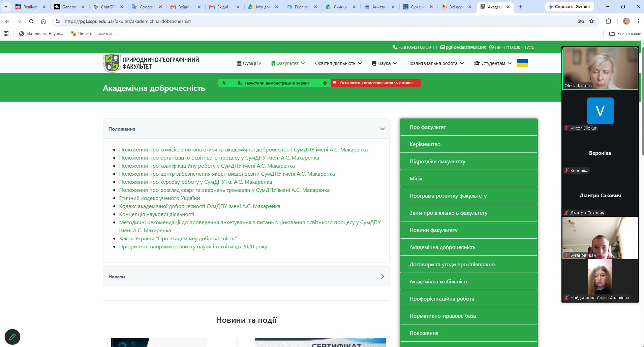Image resolution: width=644 pixels, height=347 pixels.
Task: Open the СумДПУ menu item
Action: (249, 63)
